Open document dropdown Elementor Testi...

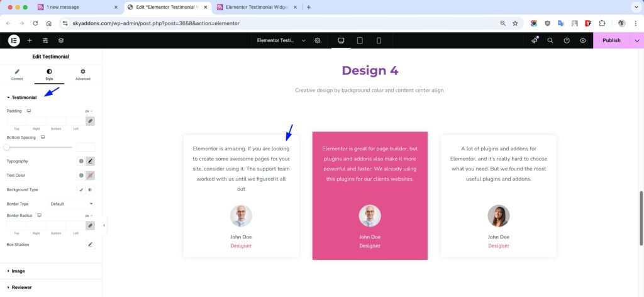click(281, 40)
